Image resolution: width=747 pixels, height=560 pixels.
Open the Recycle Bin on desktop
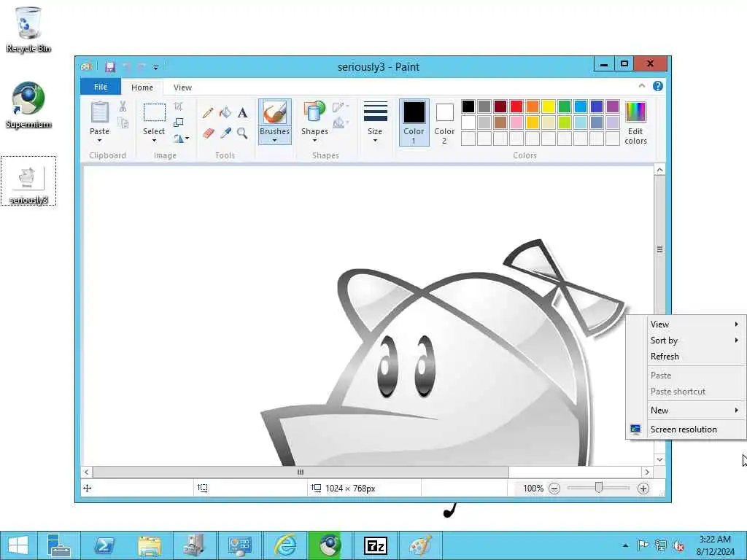[28, 29]
